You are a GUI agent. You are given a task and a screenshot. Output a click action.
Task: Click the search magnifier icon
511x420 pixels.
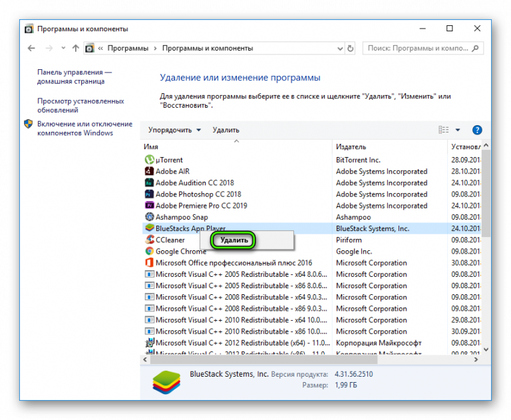[476, 49]
